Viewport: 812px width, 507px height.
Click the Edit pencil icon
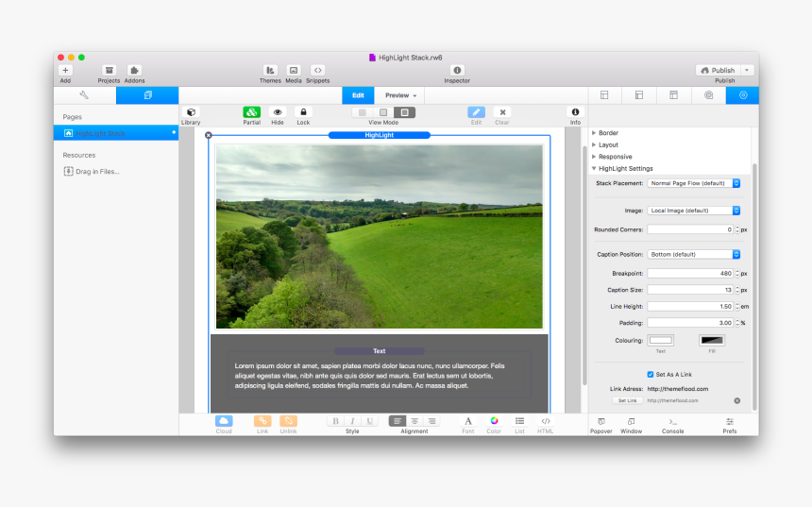pos(477,112)
